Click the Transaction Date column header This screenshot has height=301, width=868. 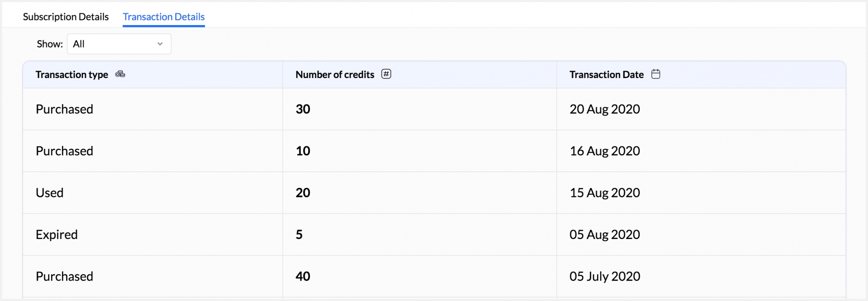tap(606, 75)
